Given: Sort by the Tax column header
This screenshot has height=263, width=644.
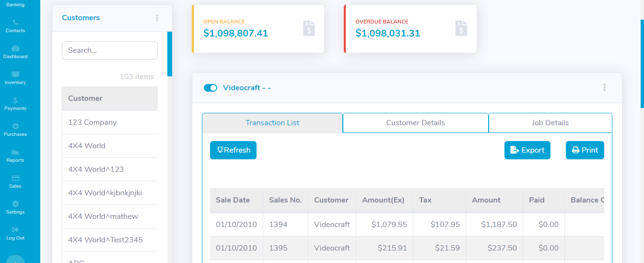Looking at the screenshot, I should [x=439, y=200].
